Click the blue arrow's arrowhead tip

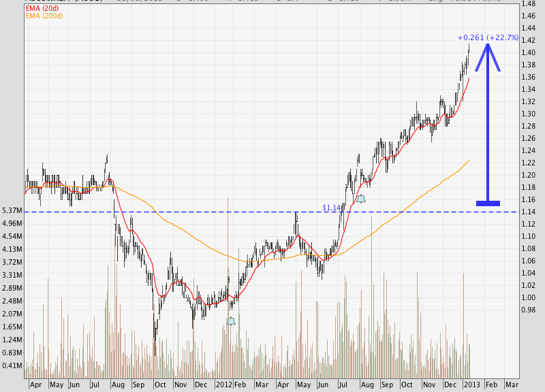[488, 46]
